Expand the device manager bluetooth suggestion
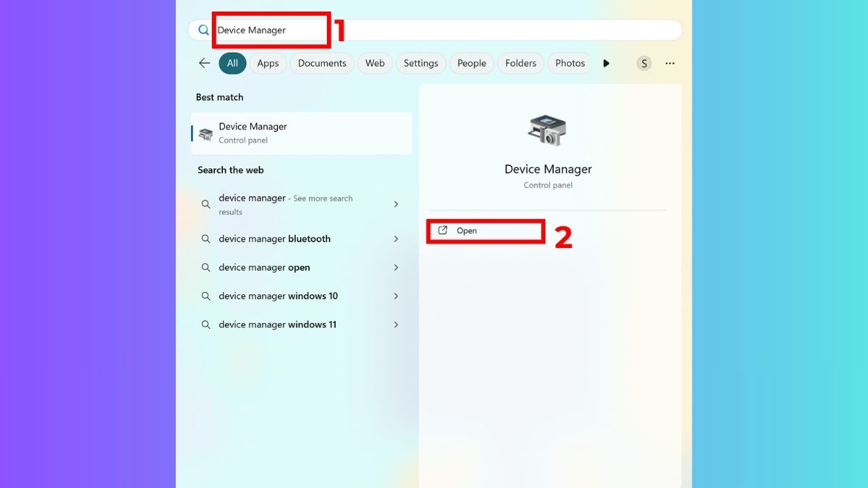Viewport: 868px width, 488px height. [x=396, y=239]
